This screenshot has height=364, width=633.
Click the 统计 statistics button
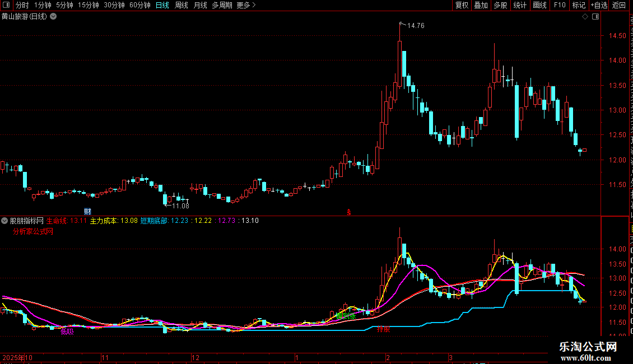tap(520, 5)
